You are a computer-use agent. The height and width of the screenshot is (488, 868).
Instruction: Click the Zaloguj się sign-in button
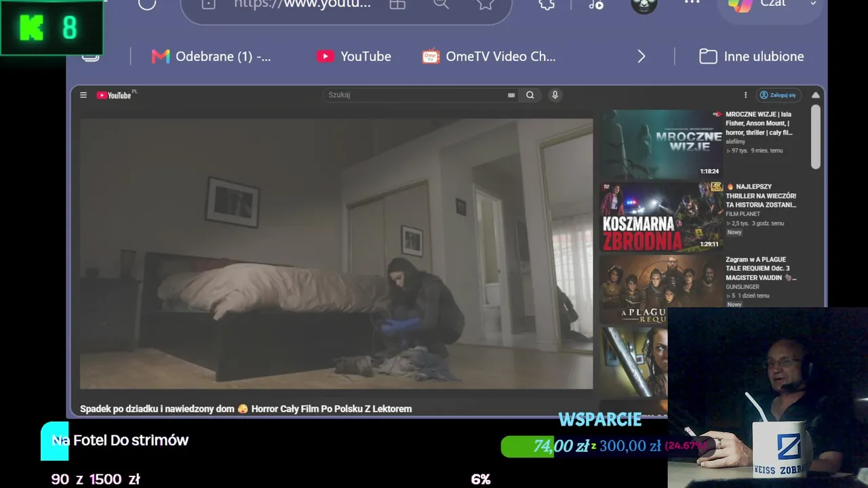[x=778, y=95]
